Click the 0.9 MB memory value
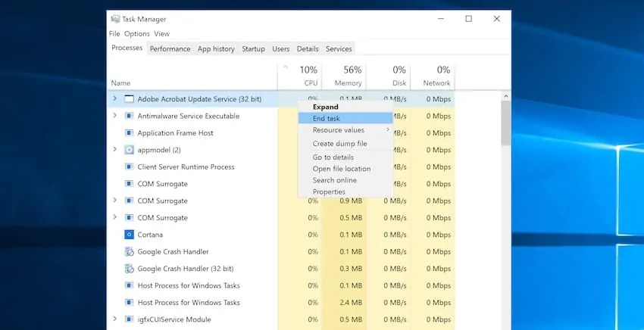Image resolution: width=644 pixels, height=330 pixels. tap(351, 201)
